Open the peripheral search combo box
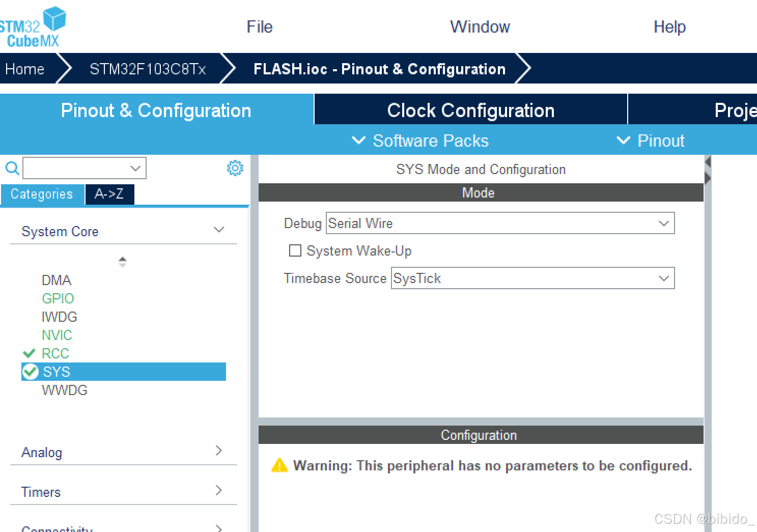This screenshot has height=532, width=757. pyautogui.click(x=85, y=168)
